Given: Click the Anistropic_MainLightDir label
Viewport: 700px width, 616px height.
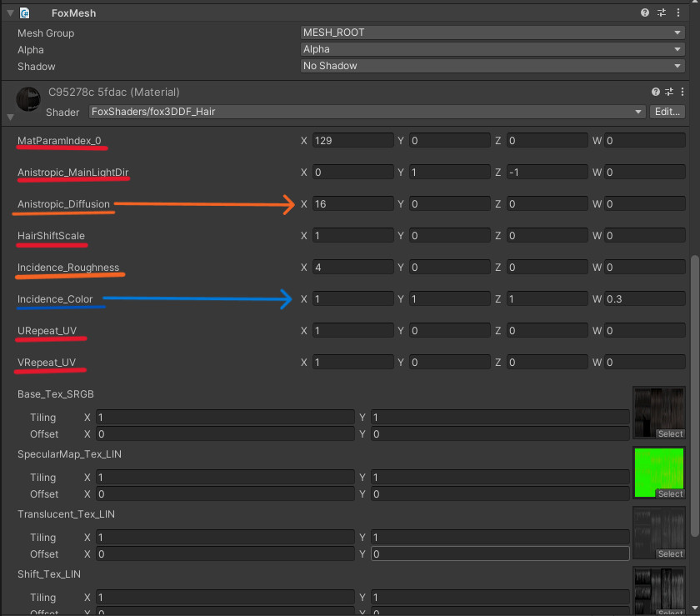Looking at the screenshot, I should tap(72, 173).
